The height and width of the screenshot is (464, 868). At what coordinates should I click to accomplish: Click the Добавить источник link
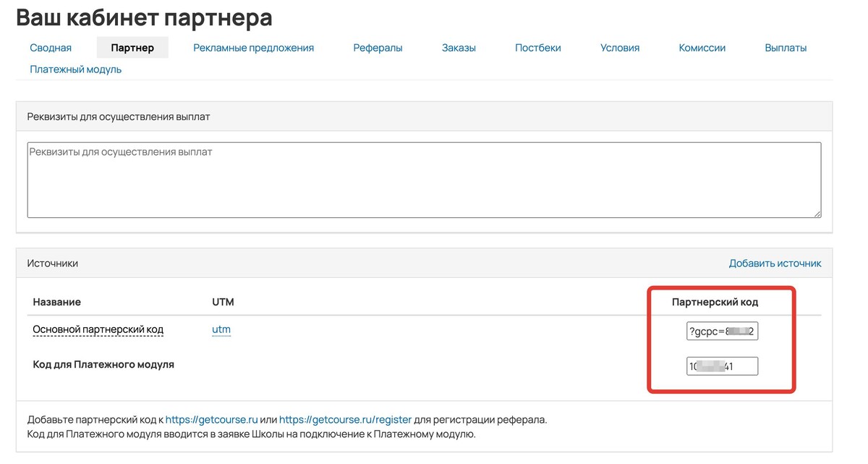[775, 263]
